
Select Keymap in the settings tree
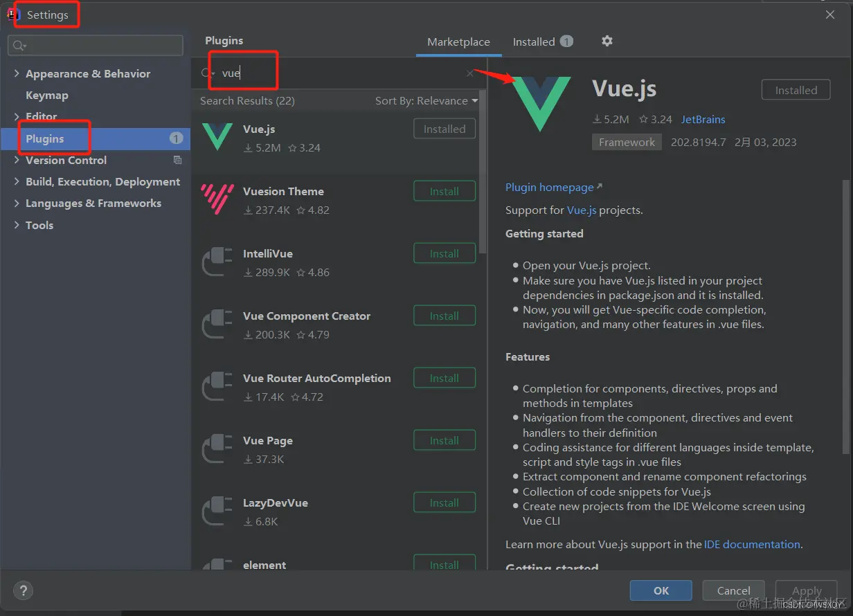[47, 95]
